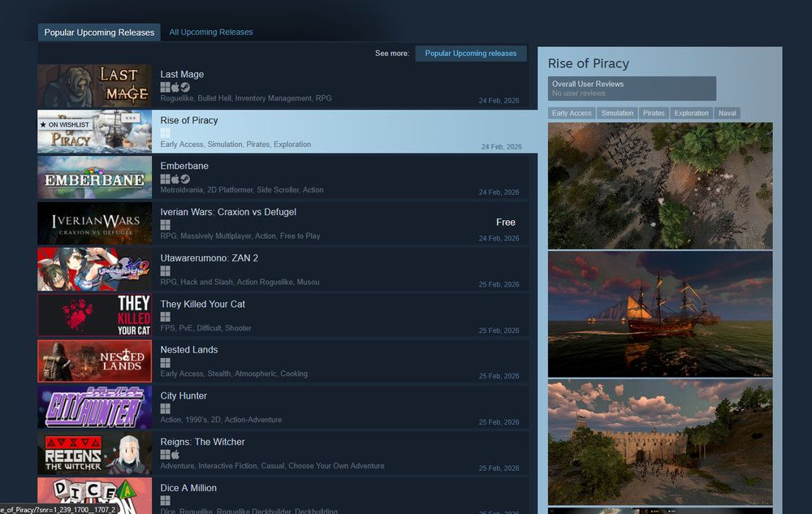Switch to the All Upcoming Releases tab
Image resolution: width=812 pixels, height=514 pixels.
(210, 32)
